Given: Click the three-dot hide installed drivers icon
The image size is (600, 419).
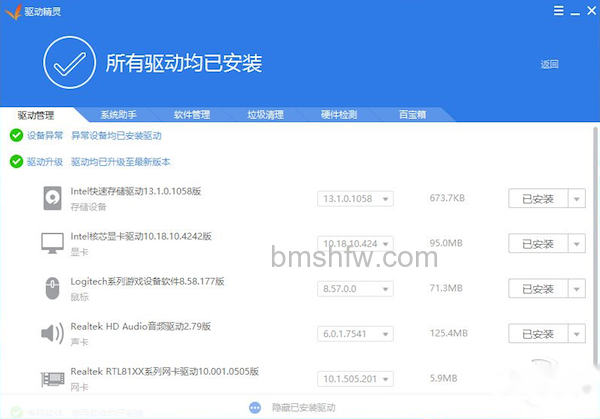Looking at the screenshot, I should [x=255, y=408].
